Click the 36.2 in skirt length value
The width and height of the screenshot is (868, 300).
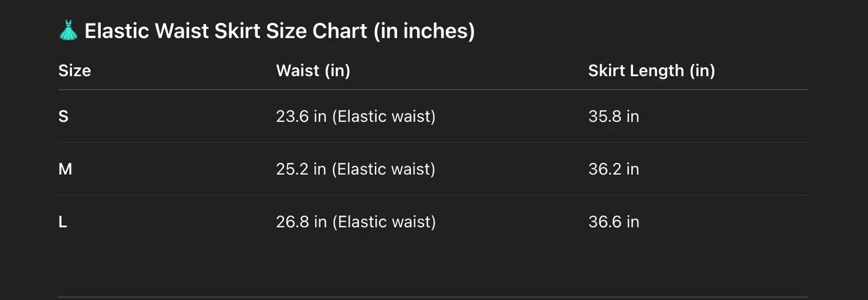pos(613,169)
